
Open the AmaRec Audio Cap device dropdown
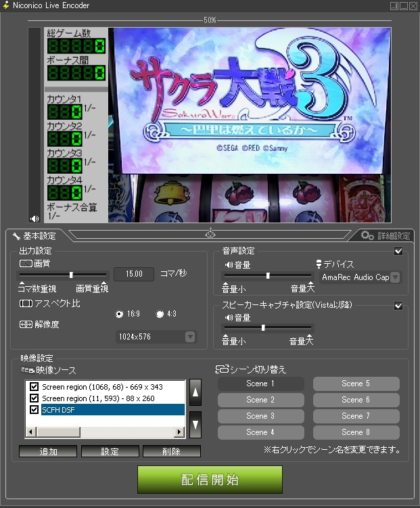[360, 277]
